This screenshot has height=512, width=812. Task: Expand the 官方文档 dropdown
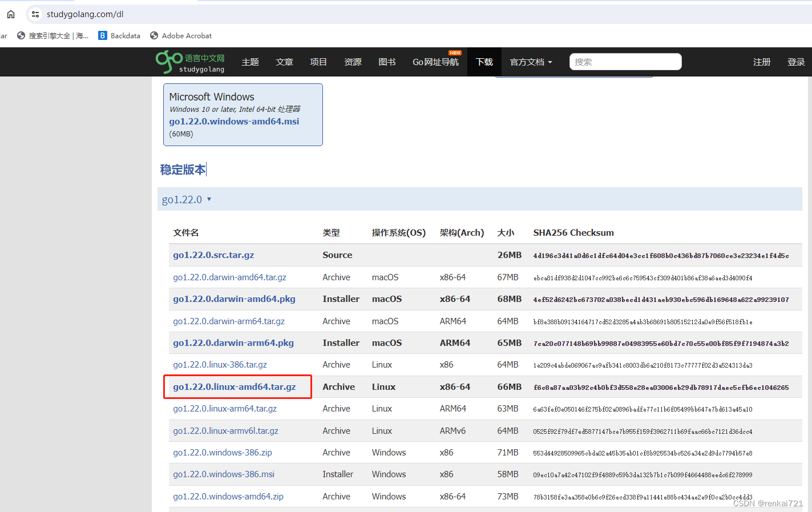(x=531, y=62)
